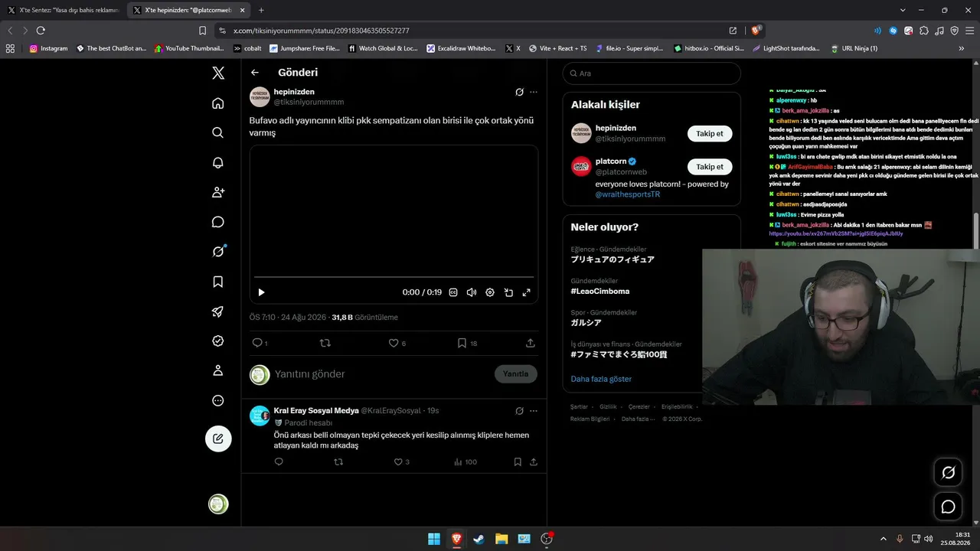Go to the X home feed

(218, 103)
